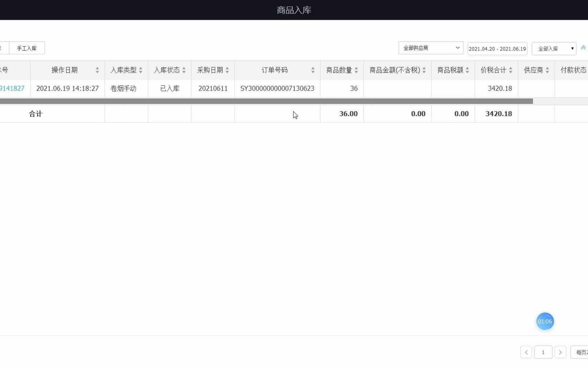Sort by 商品税额 column arrows
This screenshot has height=368, width=588.
click(x=467, y=70)
